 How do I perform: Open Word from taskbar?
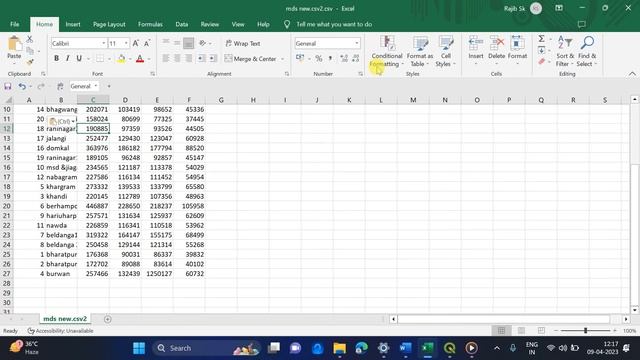405,348
